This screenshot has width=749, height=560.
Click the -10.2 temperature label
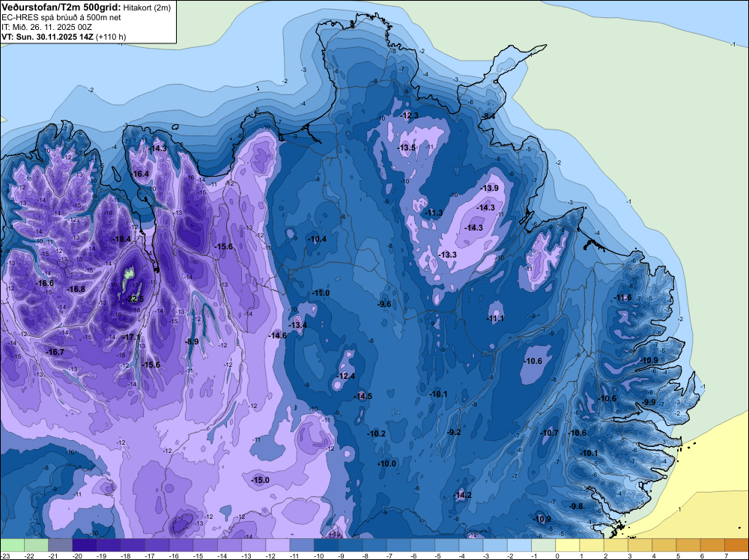377,433
